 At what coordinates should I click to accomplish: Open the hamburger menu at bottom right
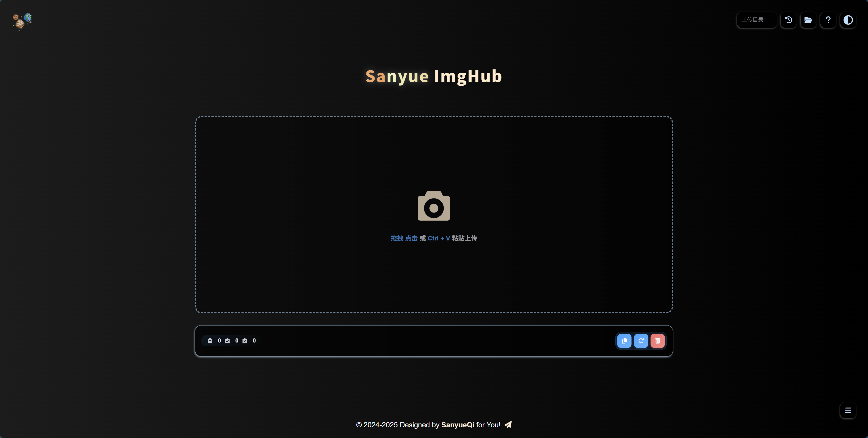tap(848, 410)
